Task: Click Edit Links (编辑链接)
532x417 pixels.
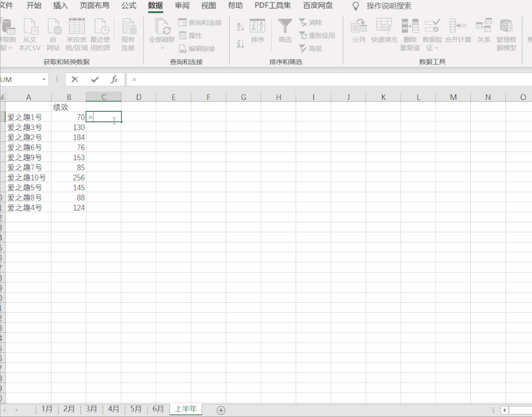Action: (x=197, y=48)
